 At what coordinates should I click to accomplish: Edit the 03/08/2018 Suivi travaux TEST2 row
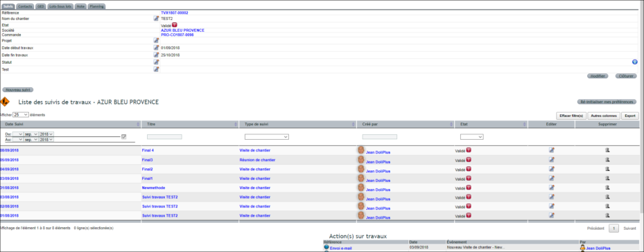click(552, 197)
